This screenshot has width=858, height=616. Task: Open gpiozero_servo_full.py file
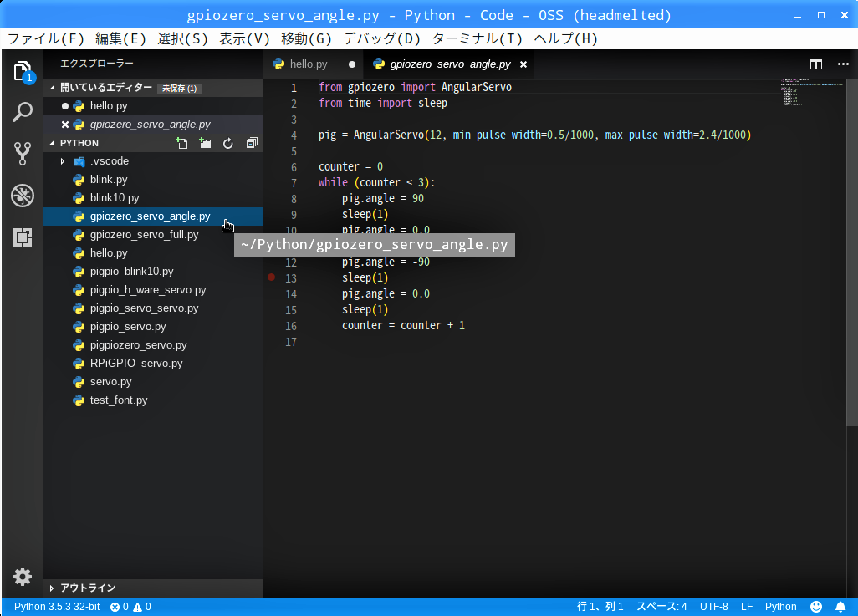click(153, 235)
